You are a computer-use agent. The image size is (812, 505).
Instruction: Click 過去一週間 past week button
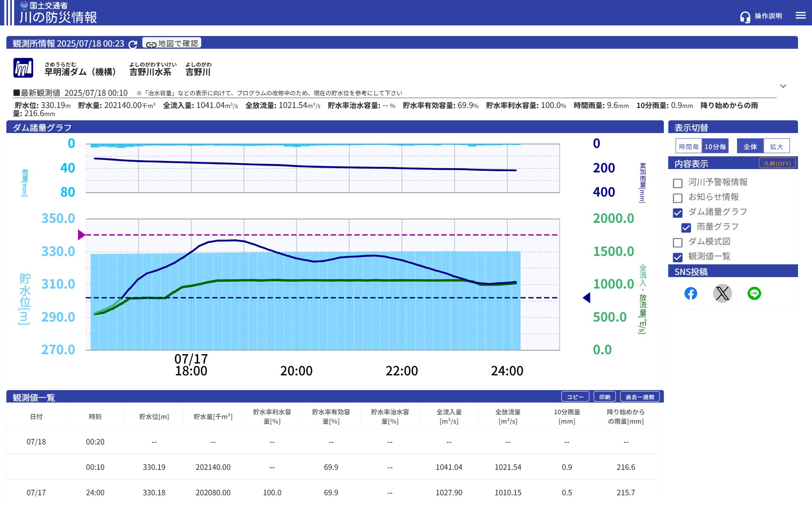click(640, 397)
